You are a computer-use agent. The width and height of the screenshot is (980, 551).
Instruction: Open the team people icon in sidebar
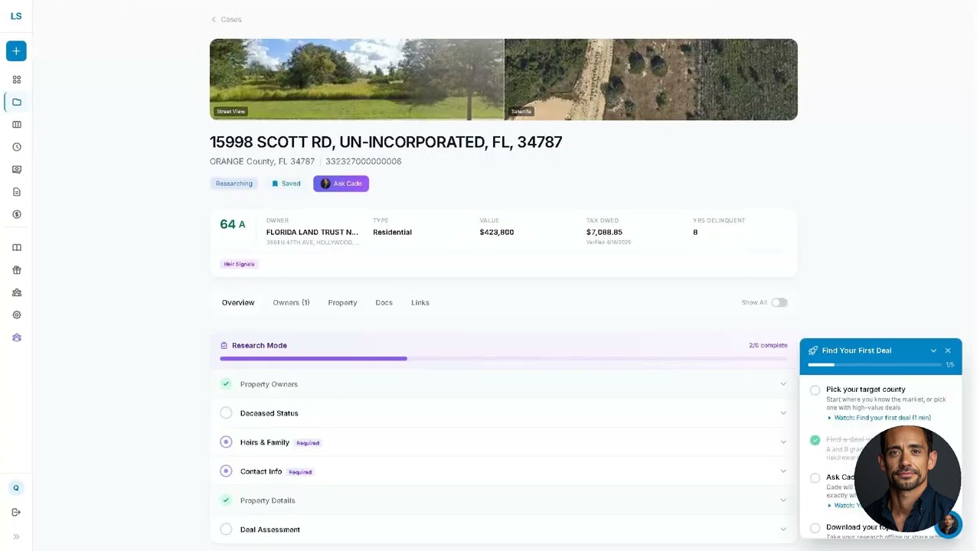17,292
